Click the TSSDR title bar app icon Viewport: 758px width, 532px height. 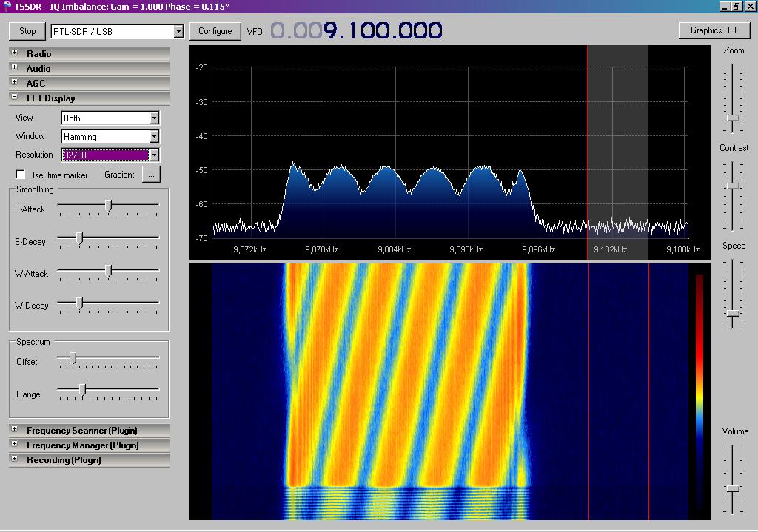7,6
